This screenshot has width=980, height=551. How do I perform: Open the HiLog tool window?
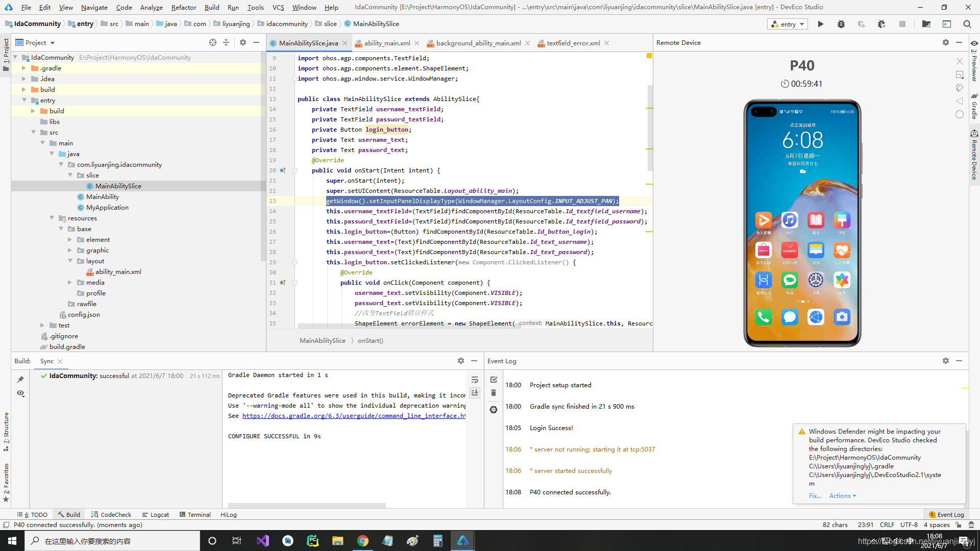click(229, 515)
